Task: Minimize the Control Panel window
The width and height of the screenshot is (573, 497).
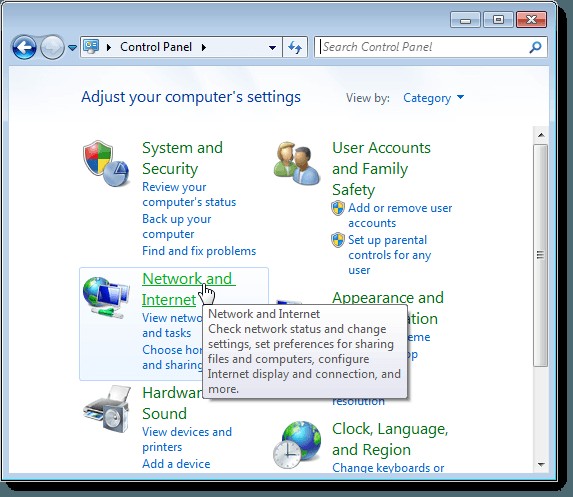Action: pyautogui.click(x=465, y=20)
